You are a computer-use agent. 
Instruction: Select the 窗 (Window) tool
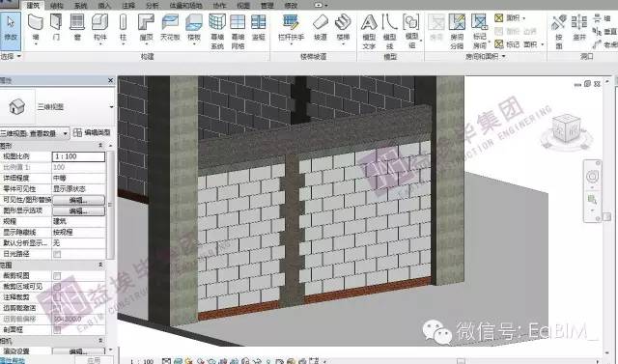77,28
